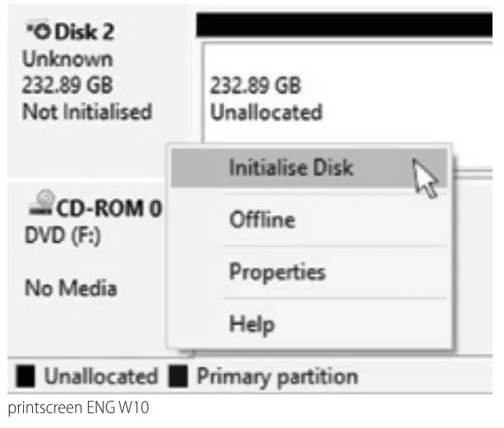
Task: Select Disk 2's unallocated volume block
Action: [x=345, y=99]
